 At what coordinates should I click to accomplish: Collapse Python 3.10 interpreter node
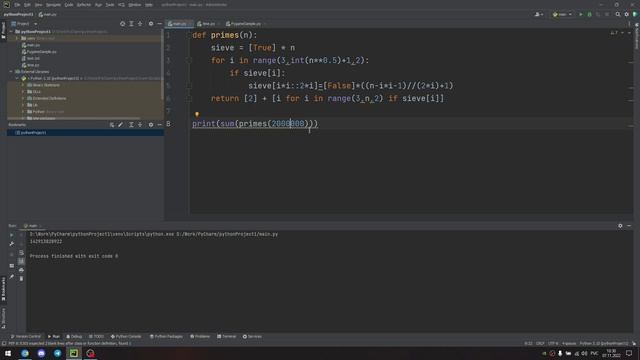coord(17,78)
